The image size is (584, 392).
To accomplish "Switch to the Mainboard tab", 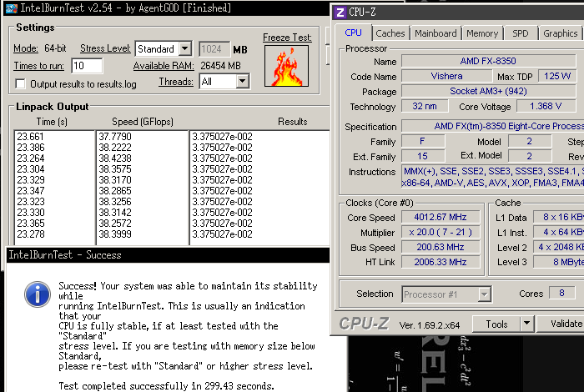I will pos(435,33).
